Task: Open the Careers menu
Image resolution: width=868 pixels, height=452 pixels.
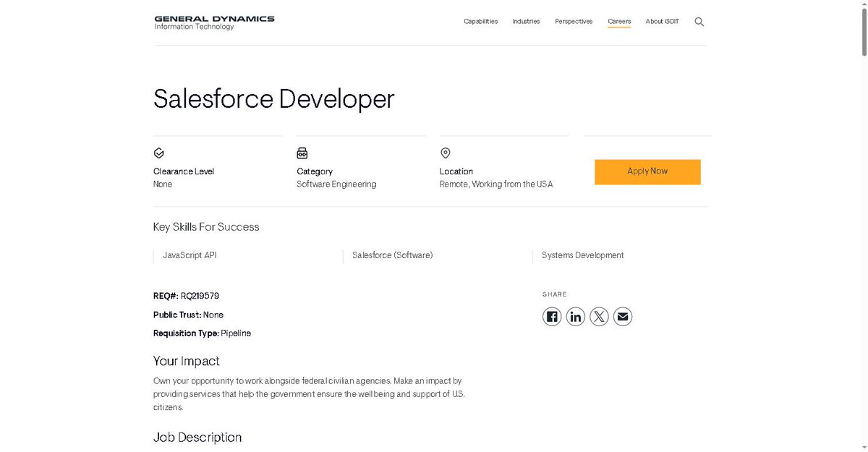Action: (x=619, y=22)
